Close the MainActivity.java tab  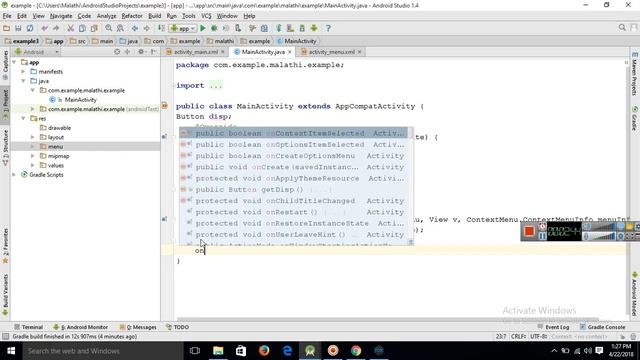tap(289, 52)
